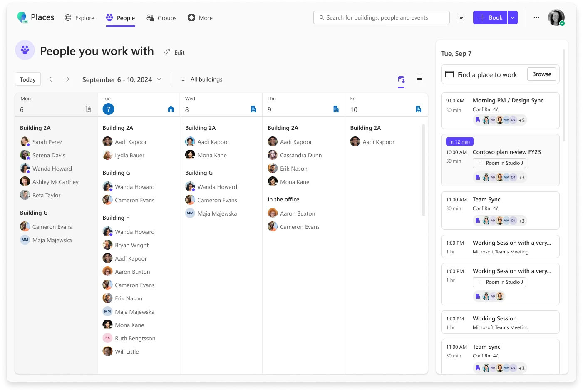The image size is (583, 392).
Task: Click the building icon on Wednesday's column header
Action: (253, 109)
